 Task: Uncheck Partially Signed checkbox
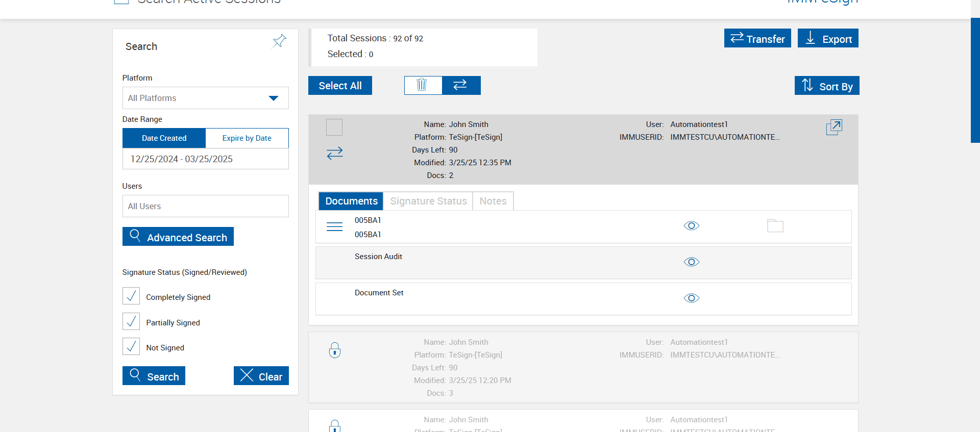(x=131, y=321)
